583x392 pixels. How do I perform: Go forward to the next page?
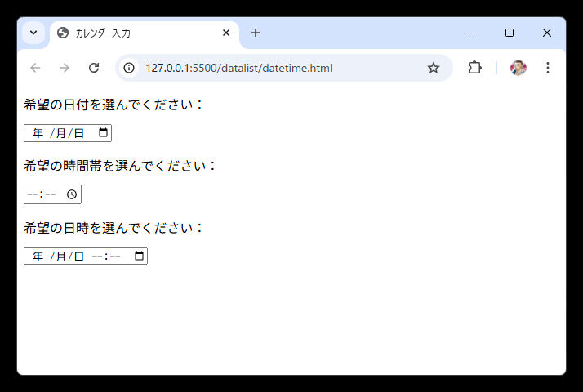65,68
